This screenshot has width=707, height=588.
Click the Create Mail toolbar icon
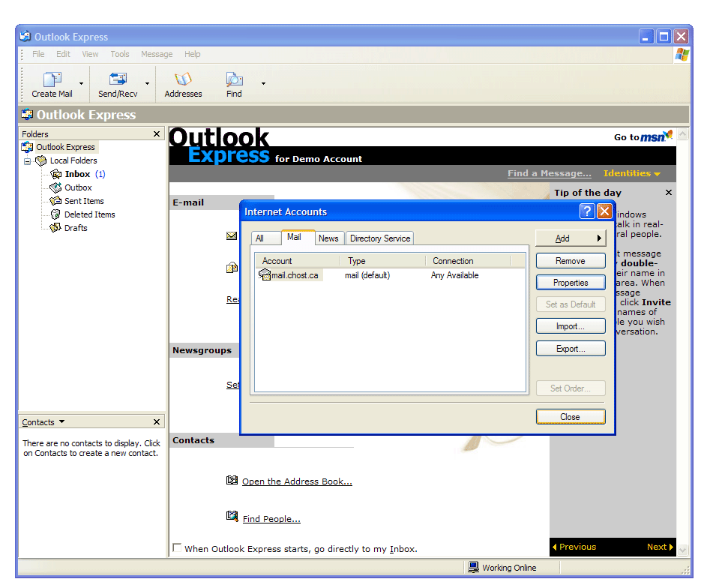(52, 79)
